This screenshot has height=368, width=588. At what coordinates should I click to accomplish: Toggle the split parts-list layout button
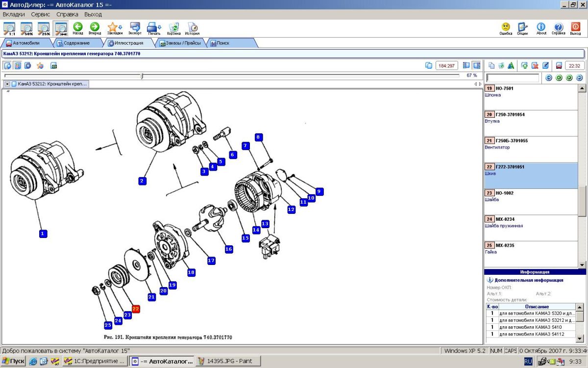pyautogui.click(x=476, y=65)
